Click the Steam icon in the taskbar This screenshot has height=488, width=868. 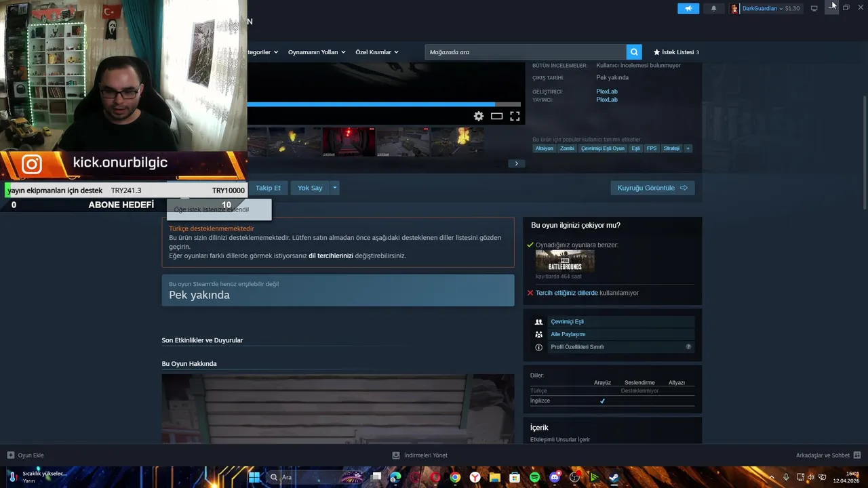click(614, 477)
